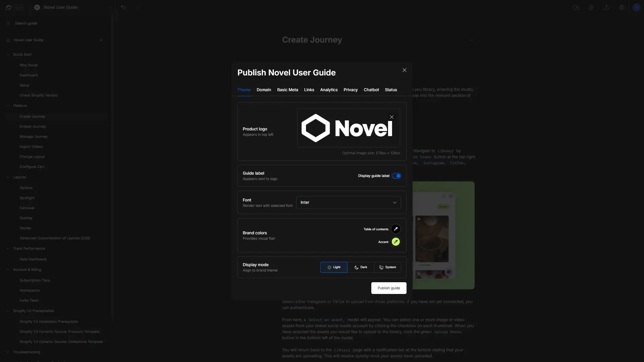The height and width of the screenshot is (362, 644).
Task: Select Dark display mode radio button
Action: click(x=361, y=267)
